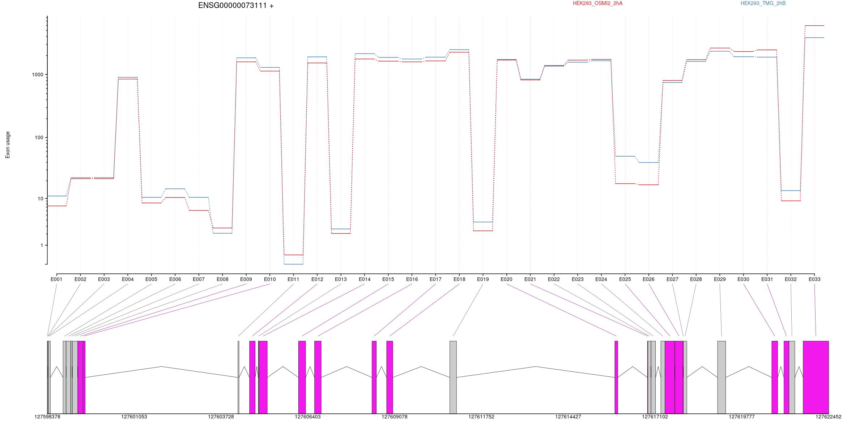The width and height of the screenshot is (868, 434).
Task: Click exon label E012
Action: (317, 279)
